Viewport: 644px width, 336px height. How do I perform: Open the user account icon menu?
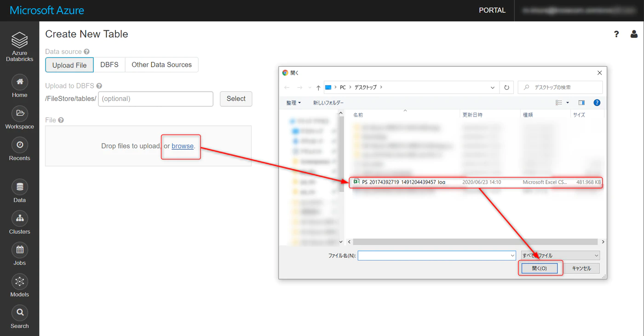coord(634,34)
